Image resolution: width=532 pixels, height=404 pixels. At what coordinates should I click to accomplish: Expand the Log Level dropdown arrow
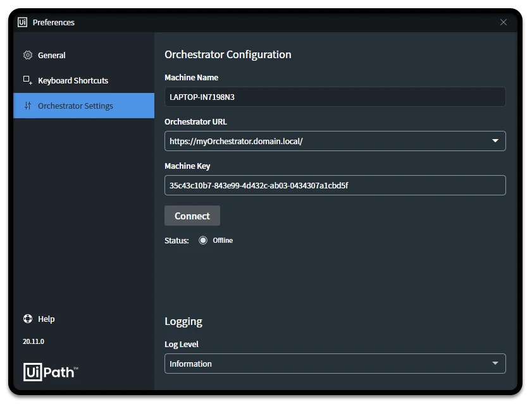coord(495,364)
